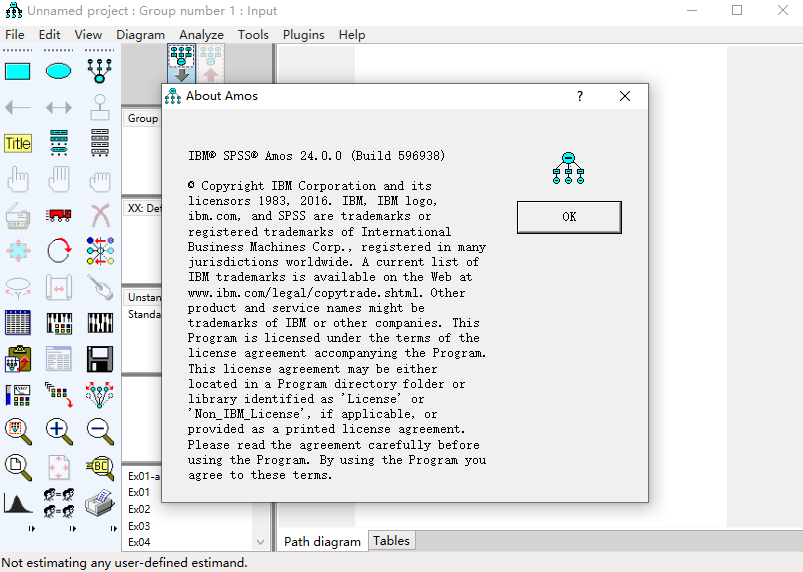The width and height of the screenshot is (803, 572).
Task: Open the list variables in model tool
Action: pos(58,143)
